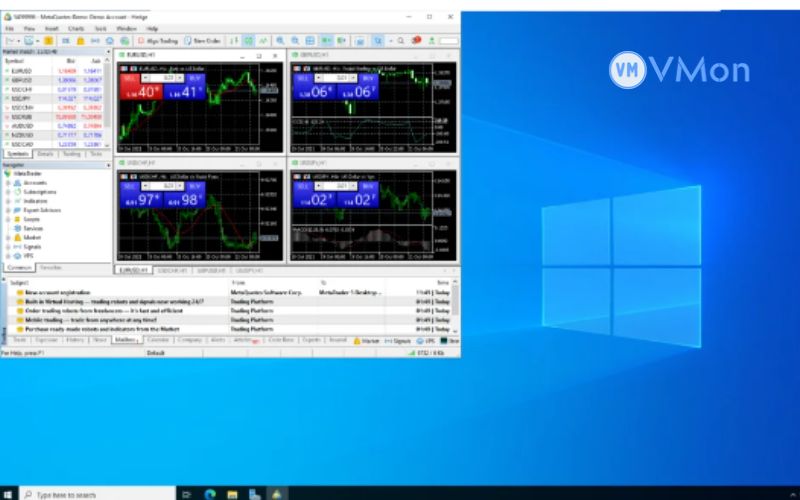Select Subscriptions in the Navigator tree
Viewport: 800px width, 500px height.
click(40, 192)
